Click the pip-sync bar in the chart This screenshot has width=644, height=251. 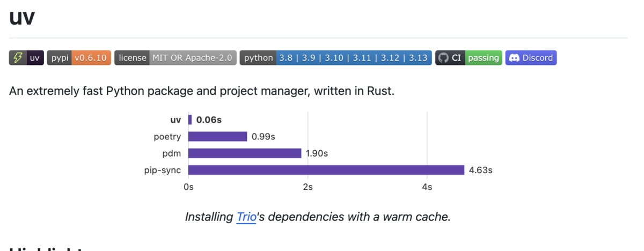[326, 170]
